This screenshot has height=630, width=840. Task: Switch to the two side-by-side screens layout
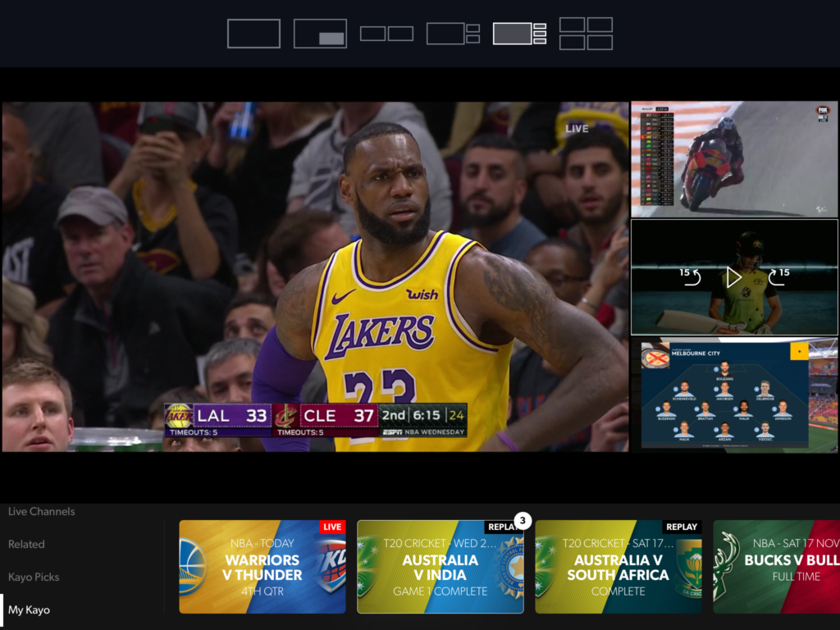pyautogui.click(x=386, y=34)
